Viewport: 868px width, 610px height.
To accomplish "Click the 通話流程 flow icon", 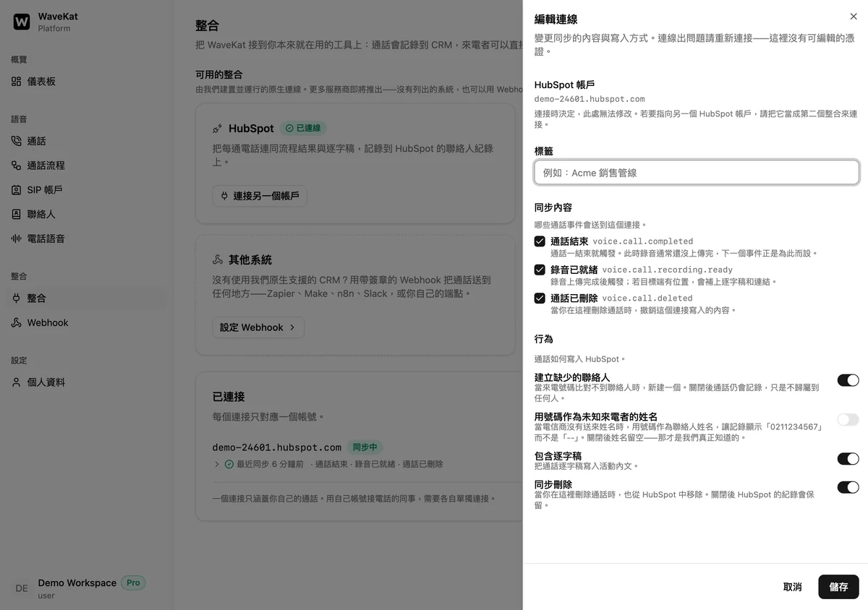I will point(17,166).
